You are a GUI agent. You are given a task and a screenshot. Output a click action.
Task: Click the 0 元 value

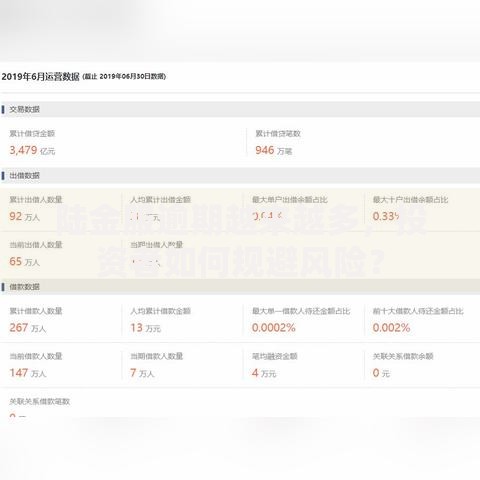point(381,373)
